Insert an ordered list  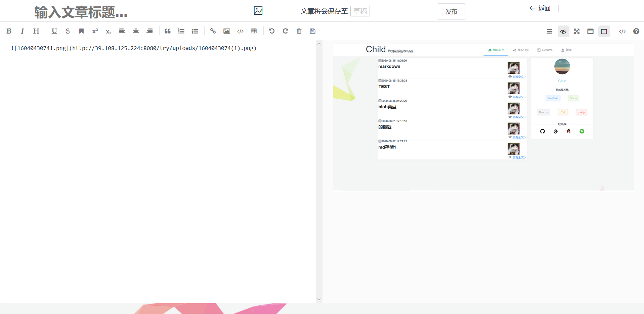(x=181, y=31)
